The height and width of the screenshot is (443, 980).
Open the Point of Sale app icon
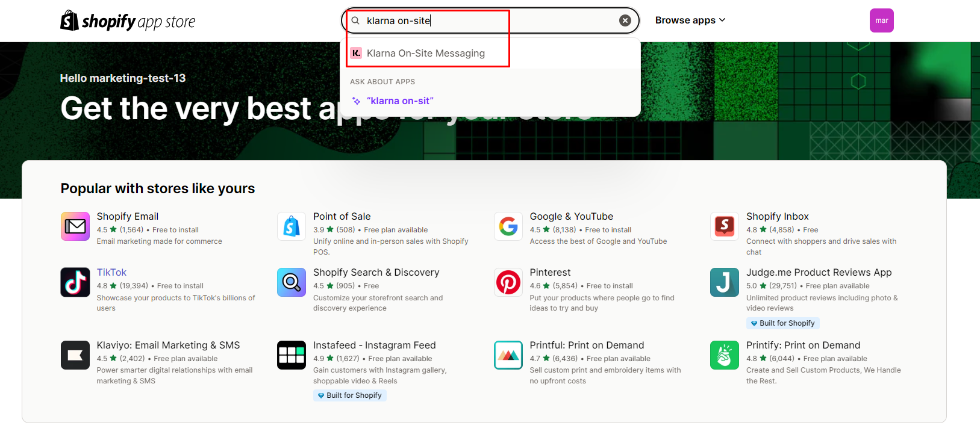(292, 226)
